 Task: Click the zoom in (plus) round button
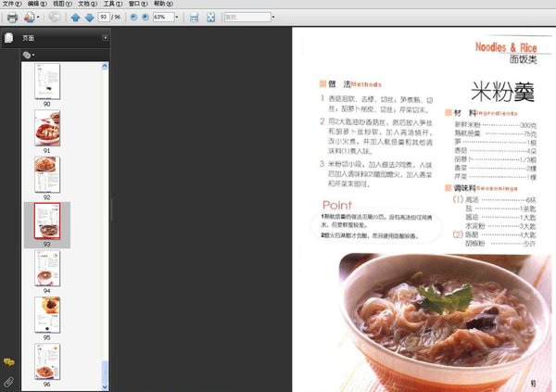pyautogui.click(x=145, y=17)
